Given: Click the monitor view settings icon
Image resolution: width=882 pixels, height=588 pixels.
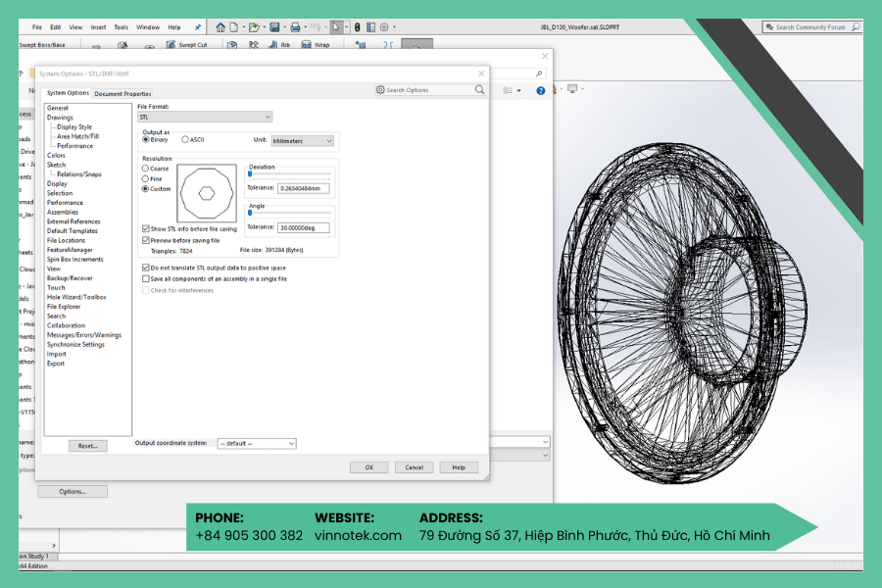Looking at the screenshot, I should click(572, 89).
